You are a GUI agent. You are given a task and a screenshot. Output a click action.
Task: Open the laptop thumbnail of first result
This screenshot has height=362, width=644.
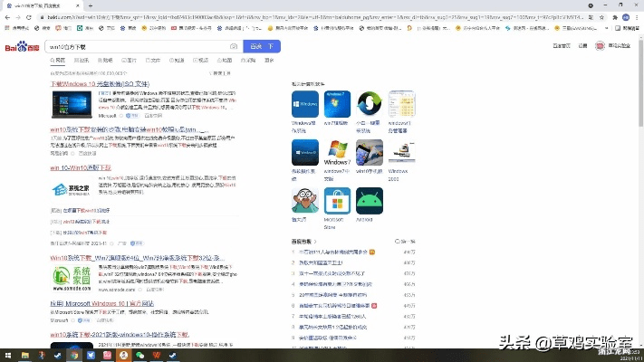(x=72, y=104)
